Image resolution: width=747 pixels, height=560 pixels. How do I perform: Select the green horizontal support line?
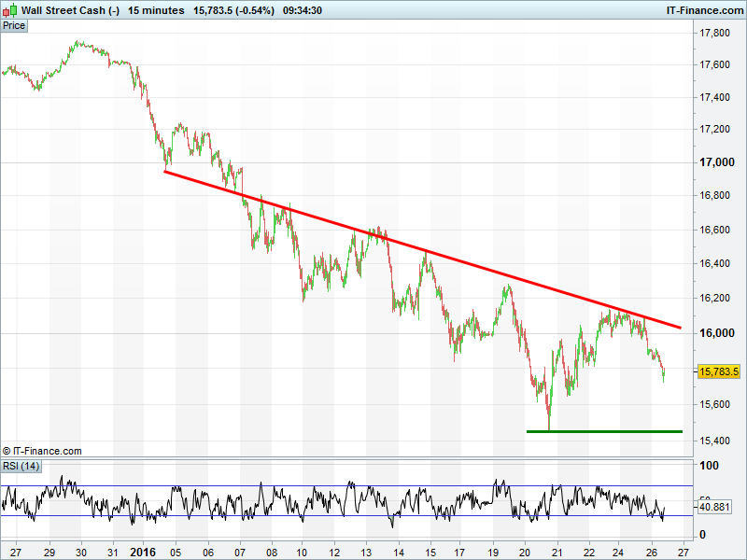tap(604, 431)
